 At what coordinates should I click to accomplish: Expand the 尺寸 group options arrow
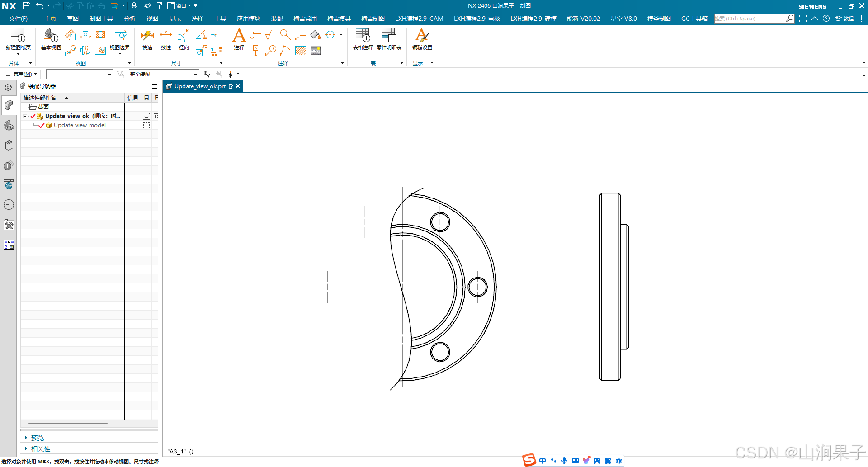221,63
